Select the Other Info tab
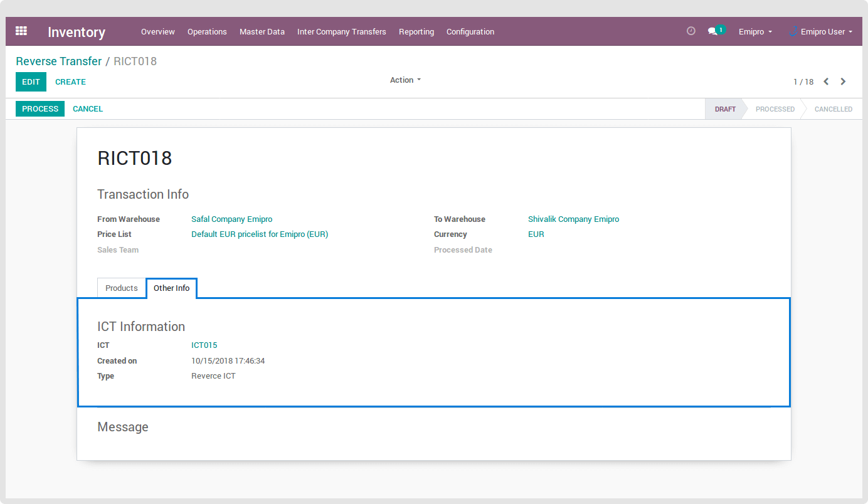The width and height of the screenshot is (868, 504). [x=171, y=288]
